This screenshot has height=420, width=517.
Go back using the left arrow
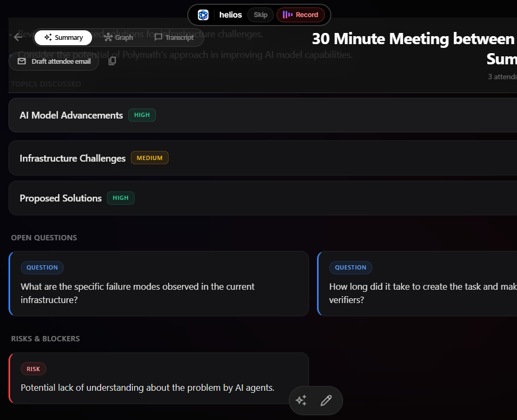click(18, 37)
